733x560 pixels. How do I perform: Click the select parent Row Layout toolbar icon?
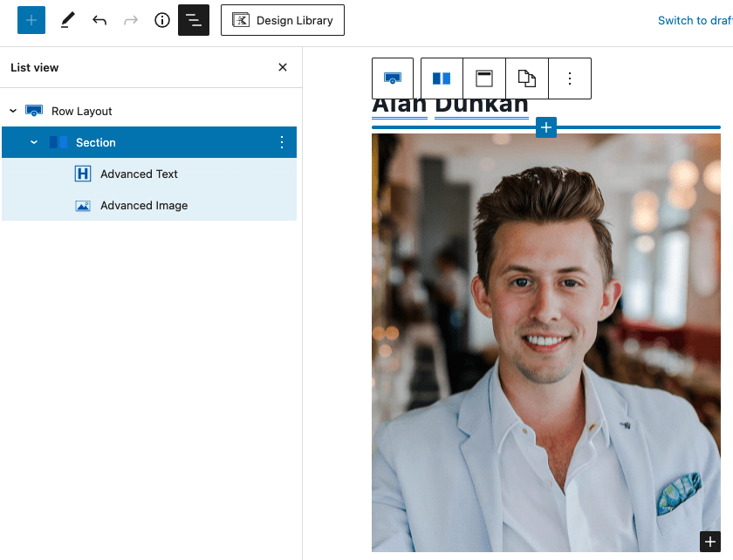point(393,79)
